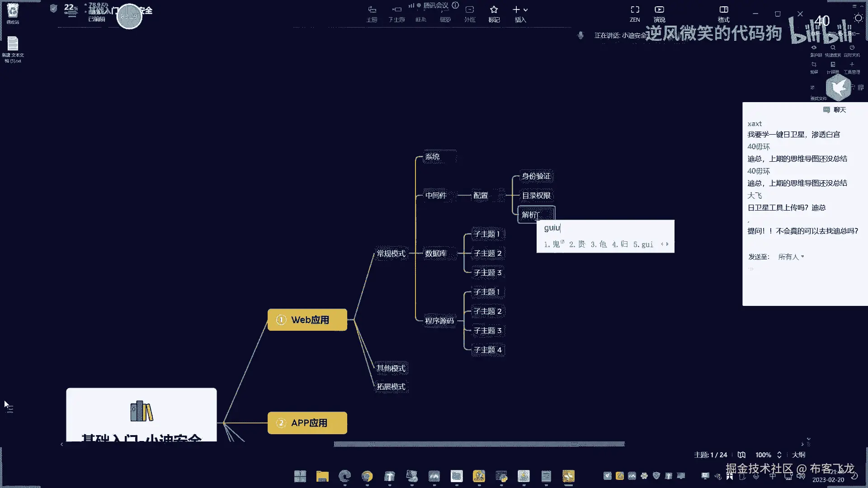Screen dimensions: 868x488
Task: Start 演说 pitch presentation mode
Action: tap(659, 10)
